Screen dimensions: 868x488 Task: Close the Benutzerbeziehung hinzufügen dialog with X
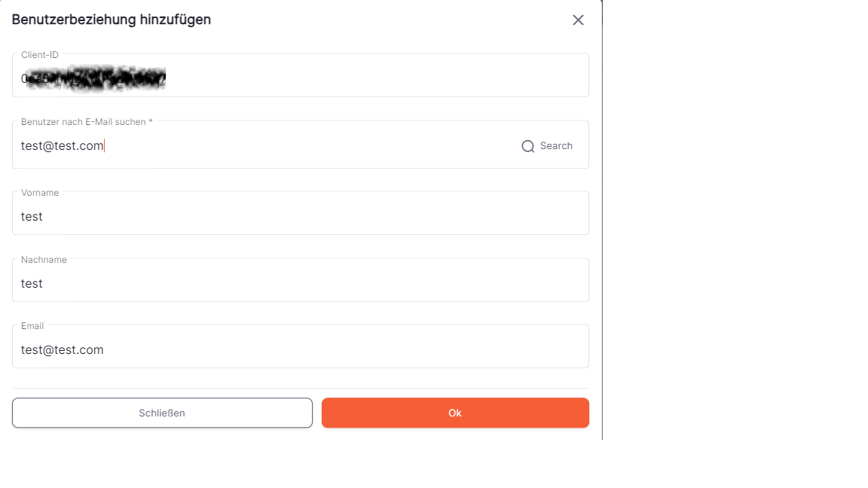point(578,20)
